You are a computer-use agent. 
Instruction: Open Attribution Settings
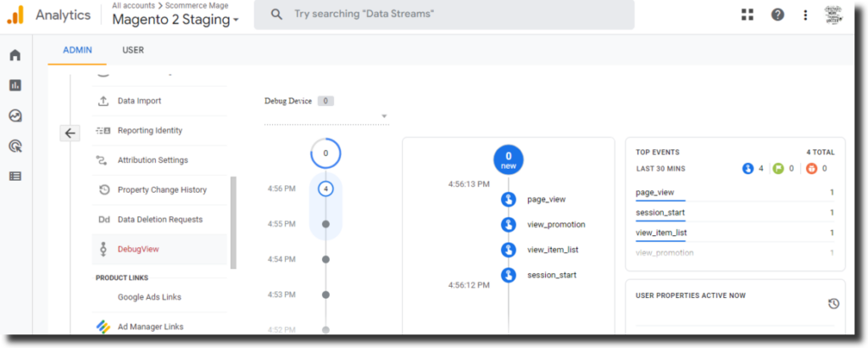click(x=159, y=160)
